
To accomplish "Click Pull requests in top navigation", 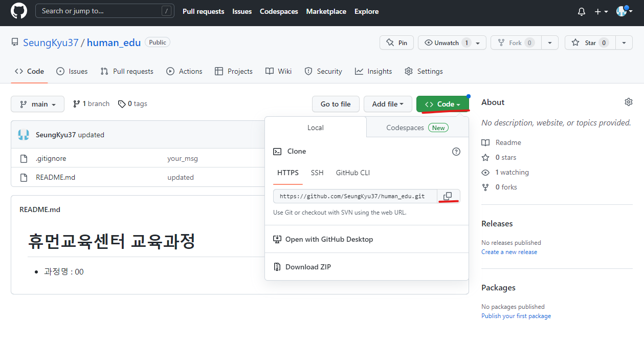I will pyautogui.click(x=204, y=11).
